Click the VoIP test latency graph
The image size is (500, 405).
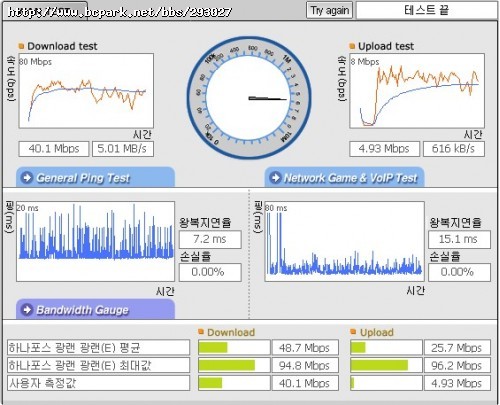pyautogui.click(x=345, y=241)
